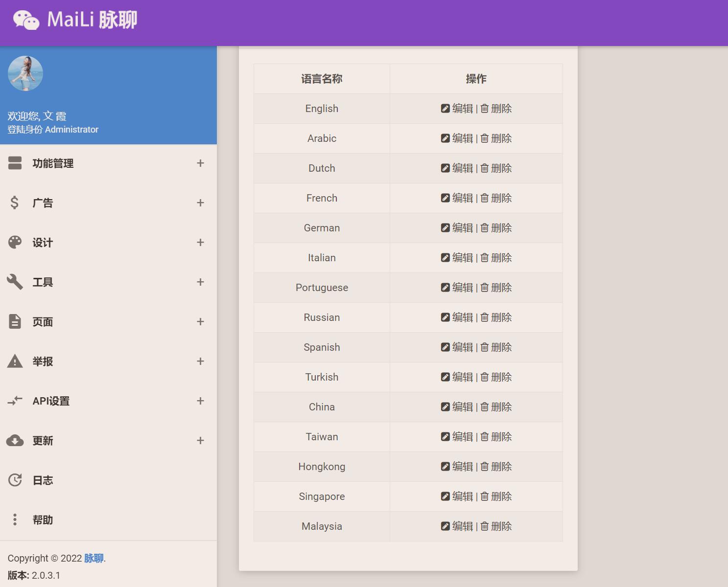The image size is (728, 587).
Task: Click trash delete icon for Dutch
Action: pyautogui.click(x=485, y=168)
